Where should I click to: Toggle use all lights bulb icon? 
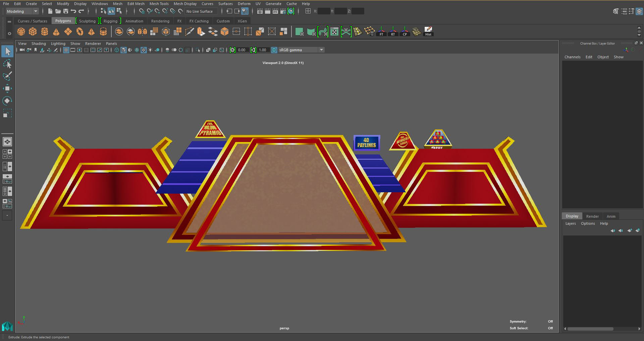click(x=150, y=50)
